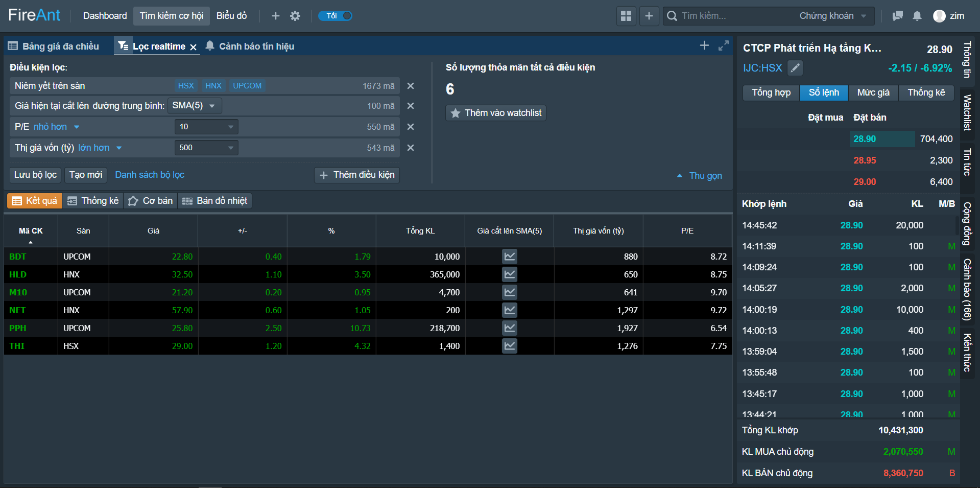Expand panel to fullscreen
This screenshot has width=980, height=488.
coord(723,46)
